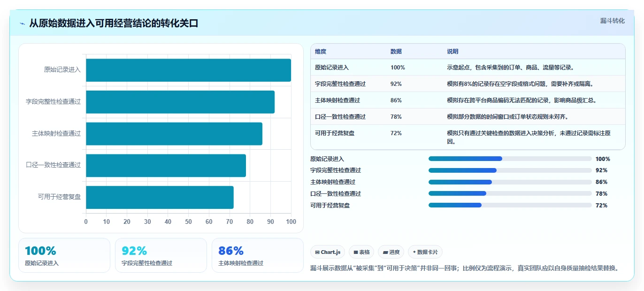The image size is (644, 291).
Task: Click the 86% value in the table
Action: click(x=396, y=100)
